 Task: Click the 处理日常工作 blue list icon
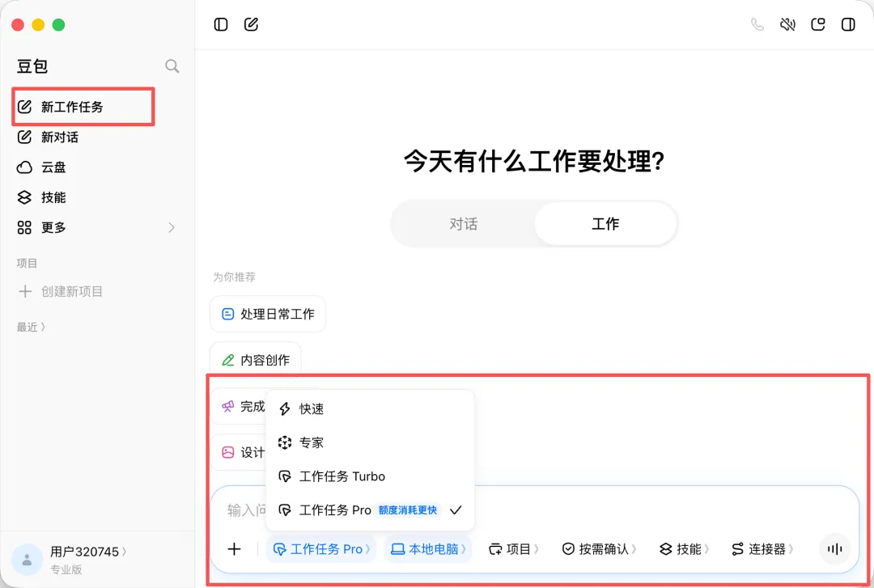coord(228,315)
